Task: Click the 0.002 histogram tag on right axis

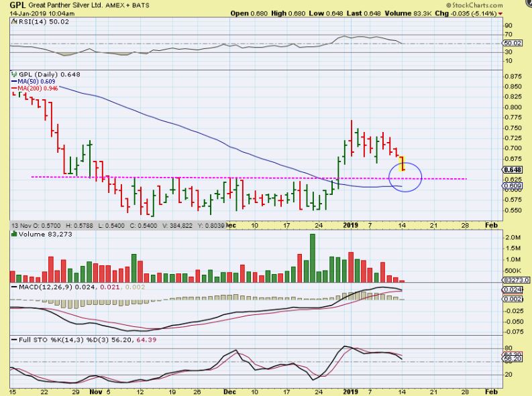Action: (x=513, y=299)
